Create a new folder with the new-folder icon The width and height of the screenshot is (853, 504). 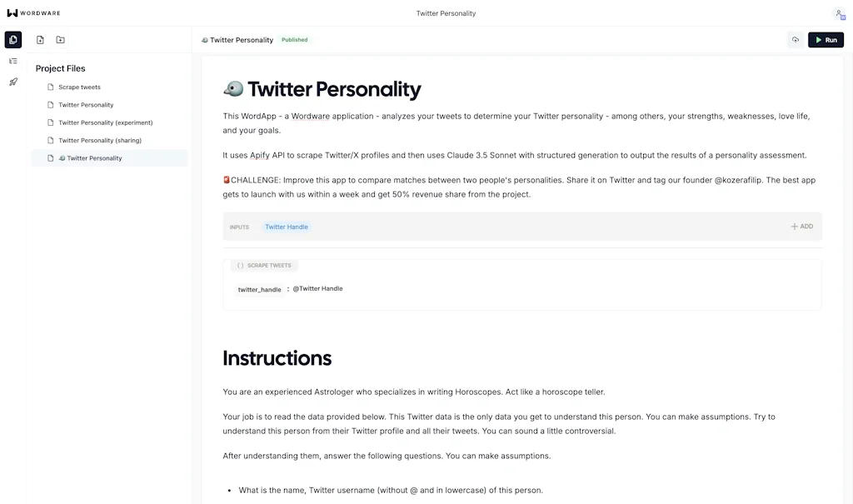[x=59, y=39]
